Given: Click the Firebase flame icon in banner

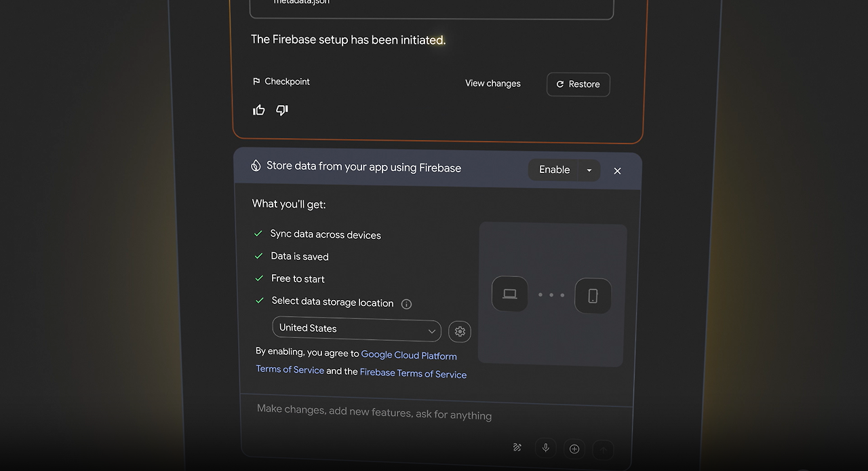Looking at the screenshot, I should tap(256, 165).
